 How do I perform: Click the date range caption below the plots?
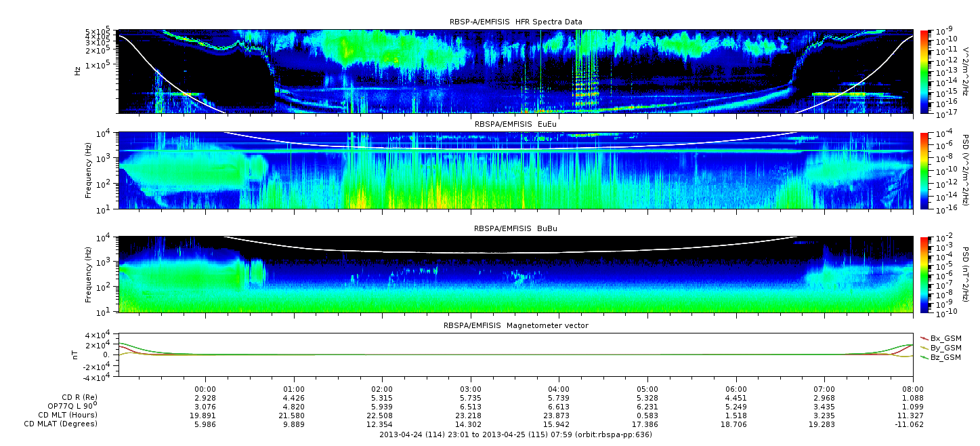tap(515, 434)
